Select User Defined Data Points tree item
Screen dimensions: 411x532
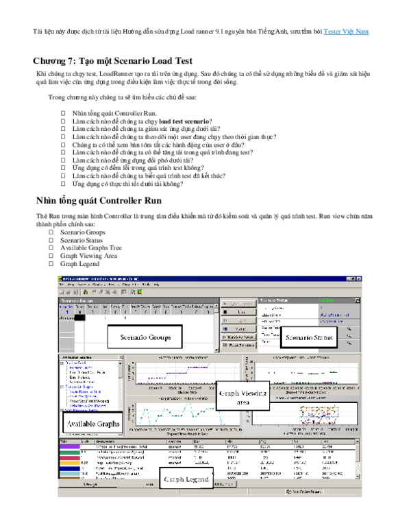tap(87, 372)
